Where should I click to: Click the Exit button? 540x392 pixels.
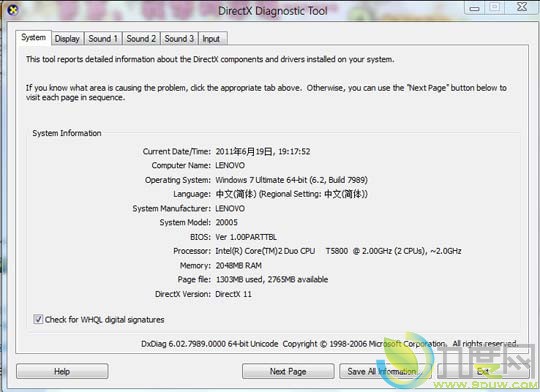click(483, 371)
